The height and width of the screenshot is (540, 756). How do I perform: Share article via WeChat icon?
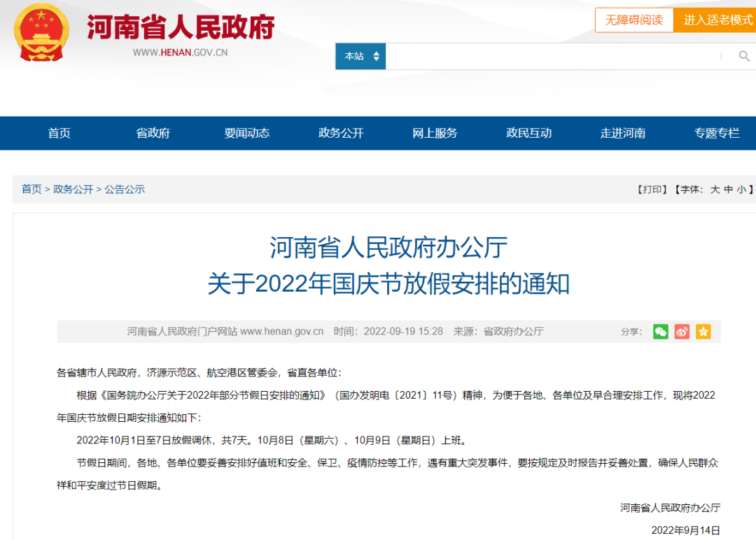(661, 332)
